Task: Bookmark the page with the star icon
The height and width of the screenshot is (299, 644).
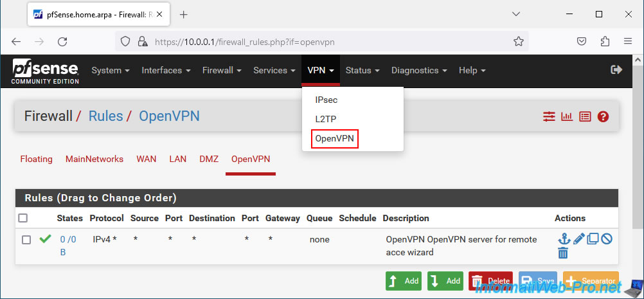Action: pyautogui.click(x=518, y=42)
